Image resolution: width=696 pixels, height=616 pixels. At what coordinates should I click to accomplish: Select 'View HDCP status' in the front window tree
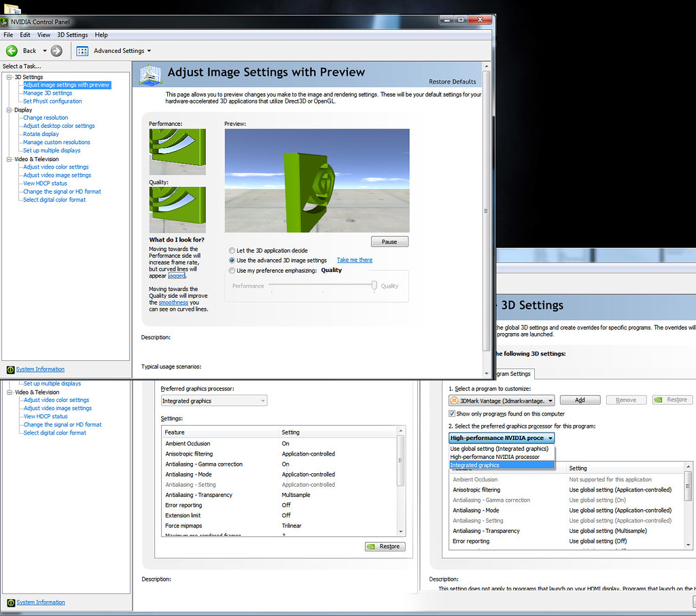[46, 184]
